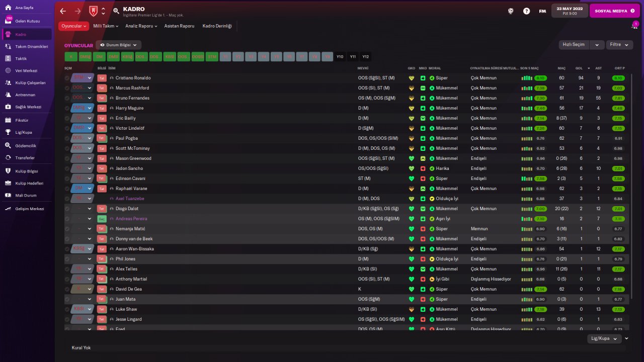Open the club switcher up-down arrows
644x362 pixels.
click(x=103, y=11)
